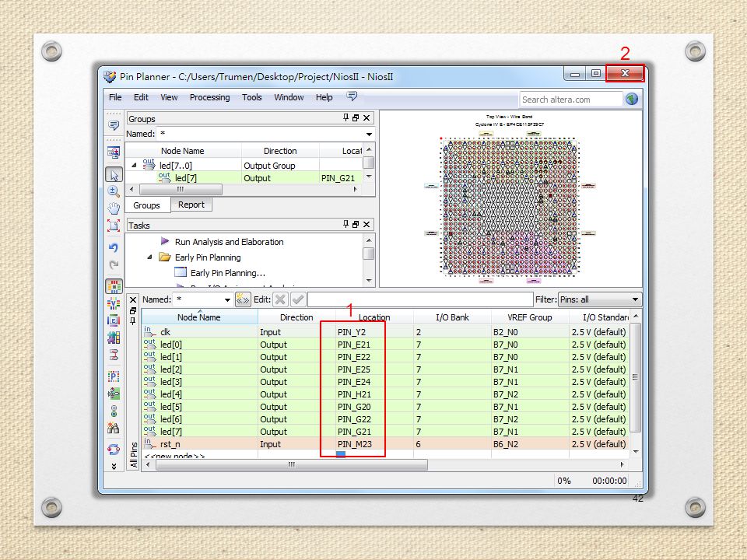
Task: Select the pointer selection tool
Action: [114, 175]
